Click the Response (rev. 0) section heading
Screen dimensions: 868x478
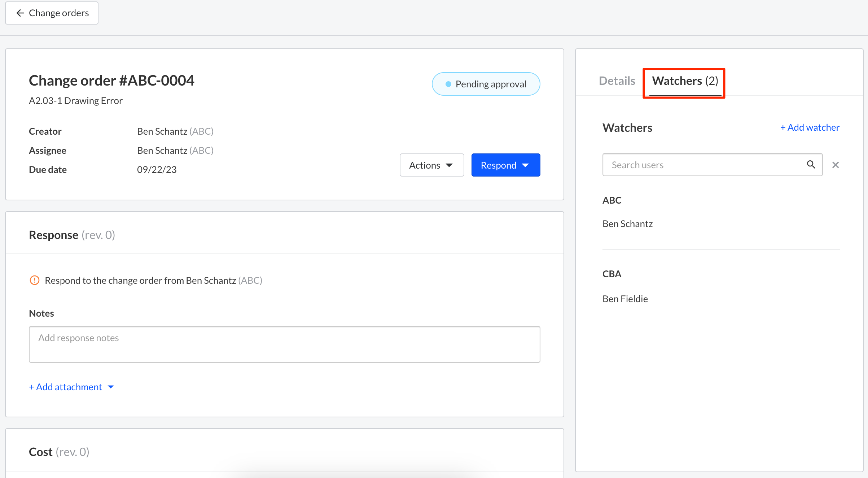click(x=72, y=235)
